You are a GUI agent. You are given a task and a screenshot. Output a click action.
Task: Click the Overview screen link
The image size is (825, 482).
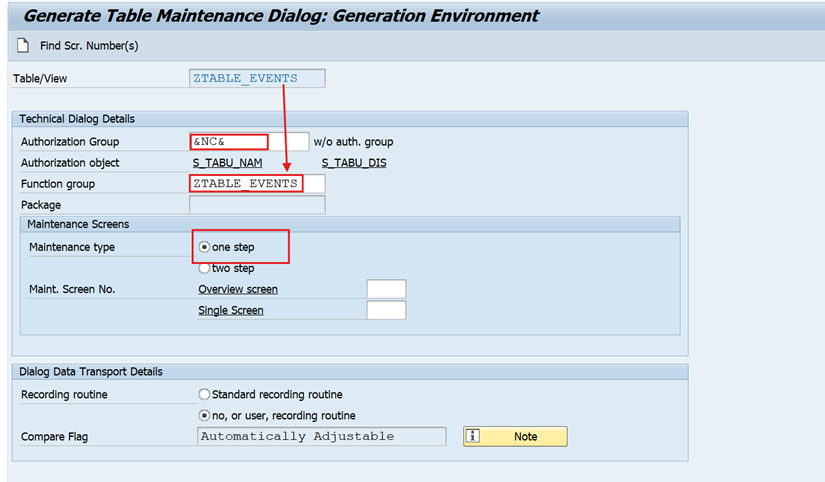coord(238,289)
